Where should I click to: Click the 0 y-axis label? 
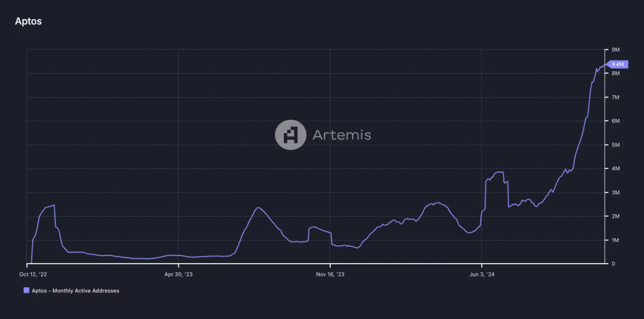tap(613, 264)
